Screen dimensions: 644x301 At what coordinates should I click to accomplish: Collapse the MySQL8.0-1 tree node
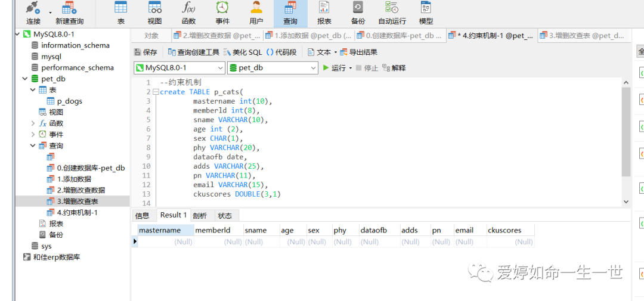point(18,34)
